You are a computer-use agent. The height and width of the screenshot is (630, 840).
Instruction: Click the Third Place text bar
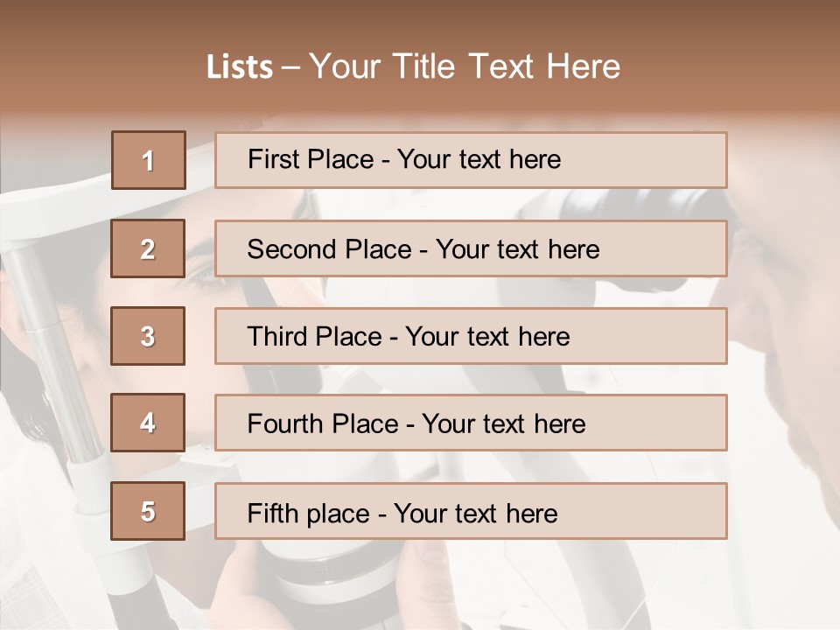[x=471, y=336]
